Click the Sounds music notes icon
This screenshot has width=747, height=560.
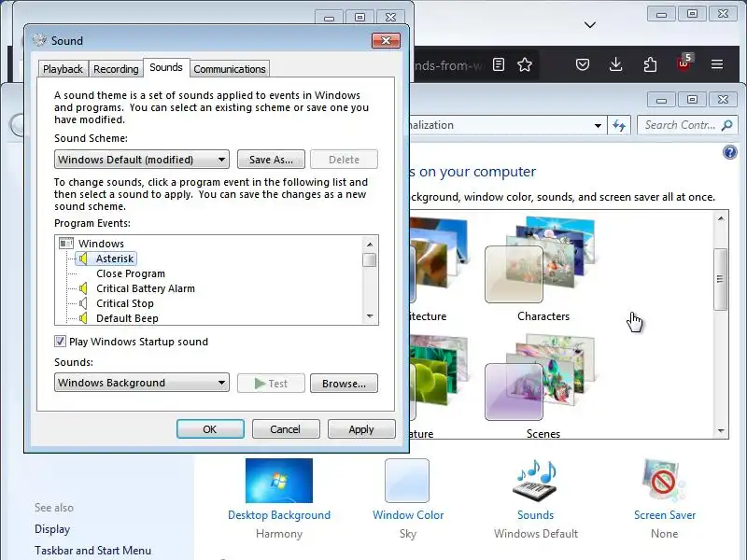[x=535, y=481]
